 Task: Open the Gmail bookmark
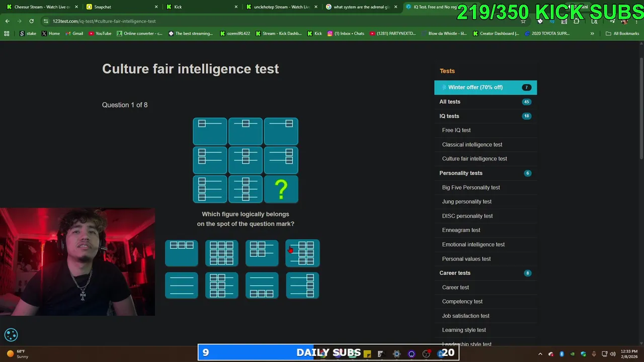(x=74, y=34)
